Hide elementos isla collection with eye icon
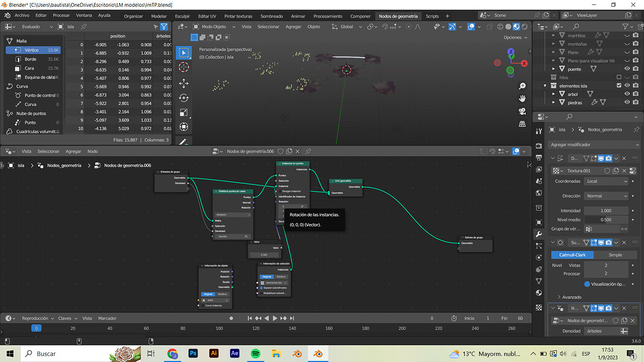The width and height of the screenshot is (644, 362). (627, 86)
